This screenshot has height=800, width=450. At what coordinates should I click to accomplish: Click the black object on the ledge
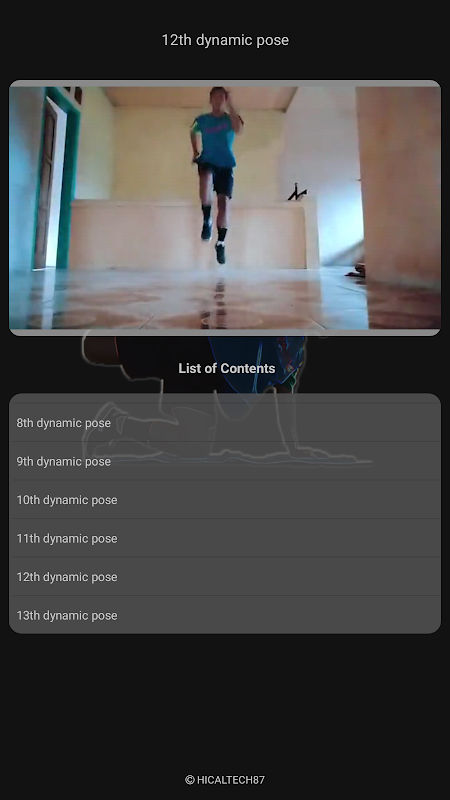point(297,192)
